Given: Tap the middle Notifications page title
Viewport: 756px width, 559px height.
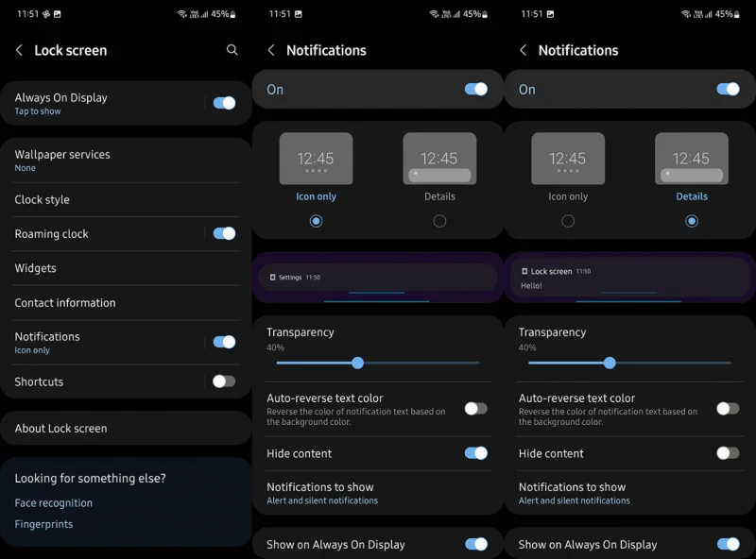Looking at the screenshot, I should coord(326,50).
